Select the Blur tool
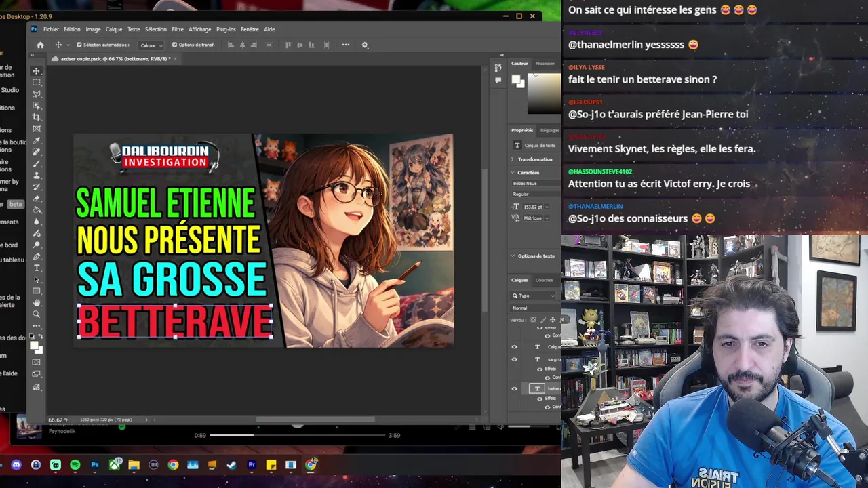The height and width of the screenshot is (488, 868). pos(37,222)
